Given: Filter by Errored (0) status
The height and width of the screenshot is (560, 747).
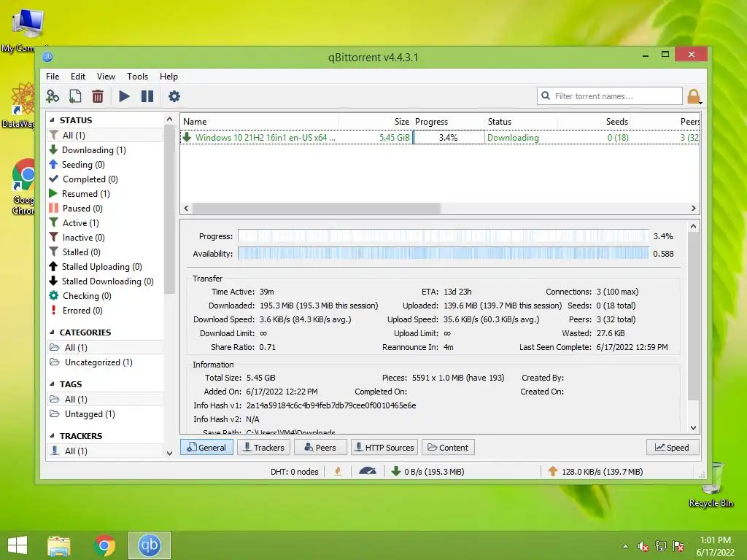Looking at the screenshot, I should click(x=82, y=311).
